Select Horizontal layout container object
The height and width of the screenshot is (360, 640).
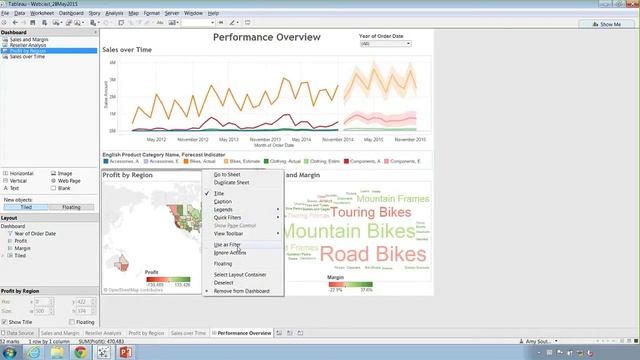click(x=18, y=173)
